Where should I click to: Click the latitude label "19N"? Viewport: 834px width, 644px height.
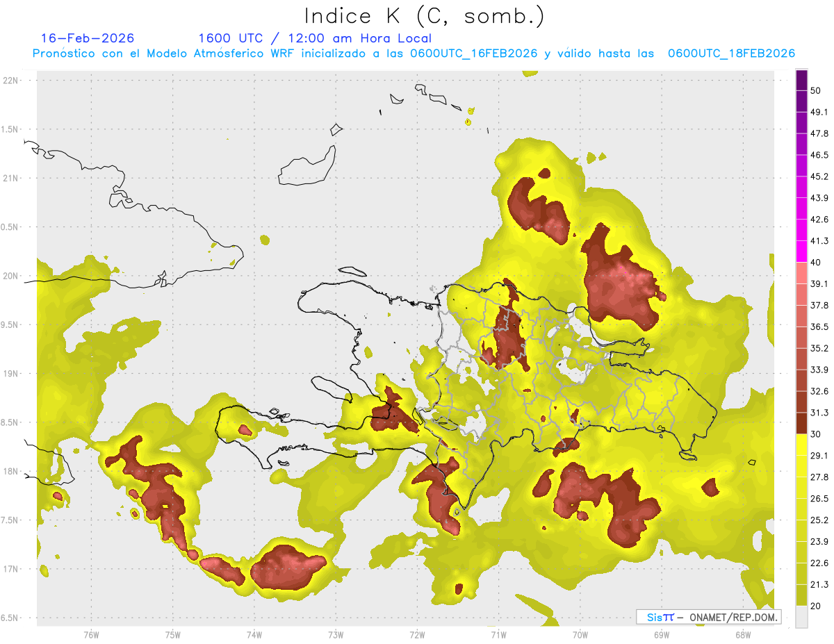point(12,373)
